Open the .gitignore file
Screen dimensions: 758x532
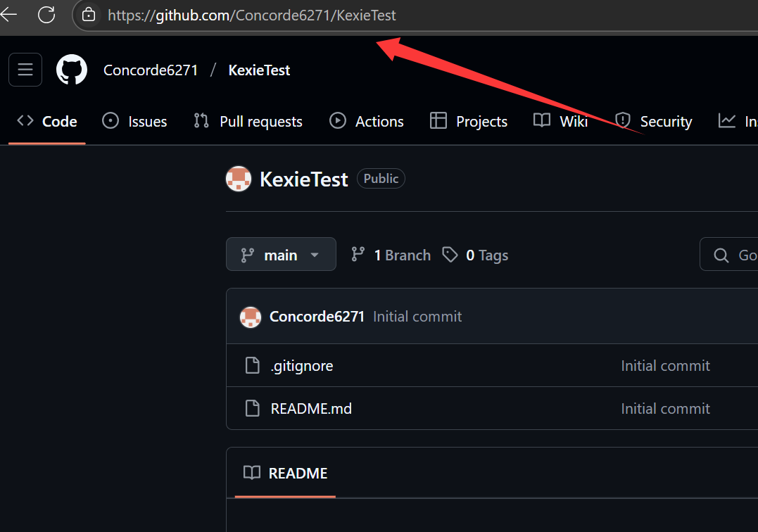(302, 366)
